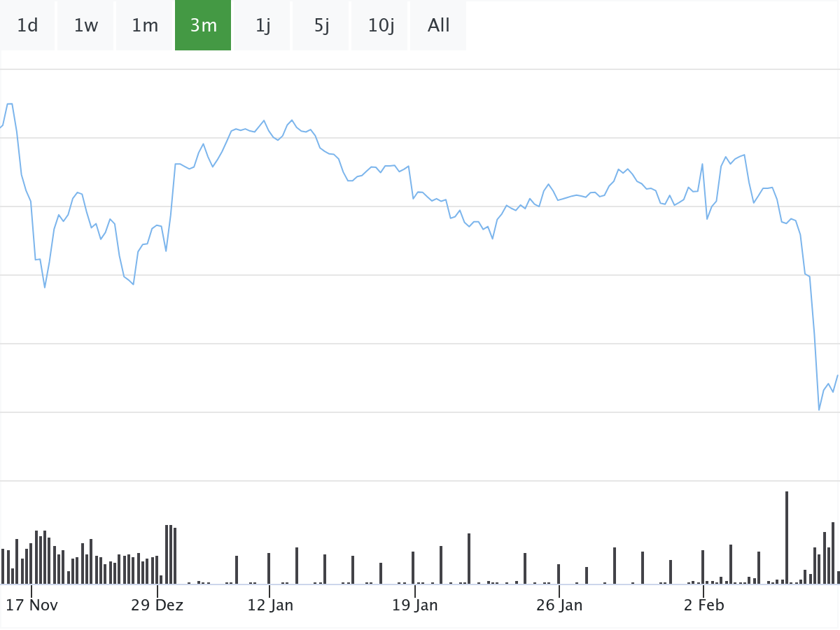The width and height of the screenshot is (840, 630).
Task: Show the 1m time range
Action: 145,26
